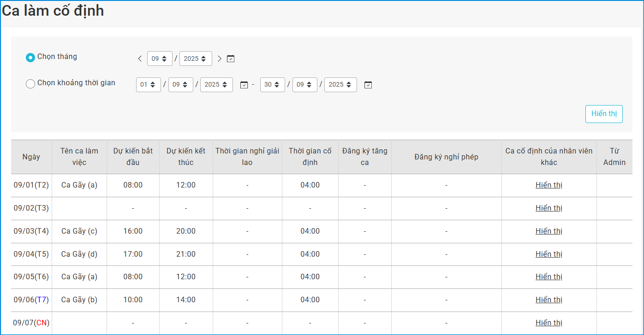Click the 'Ca Gãy (d)' shift name cell
Image resolution: width=644 pixels, height=335 pixels.
click(79, 254)
